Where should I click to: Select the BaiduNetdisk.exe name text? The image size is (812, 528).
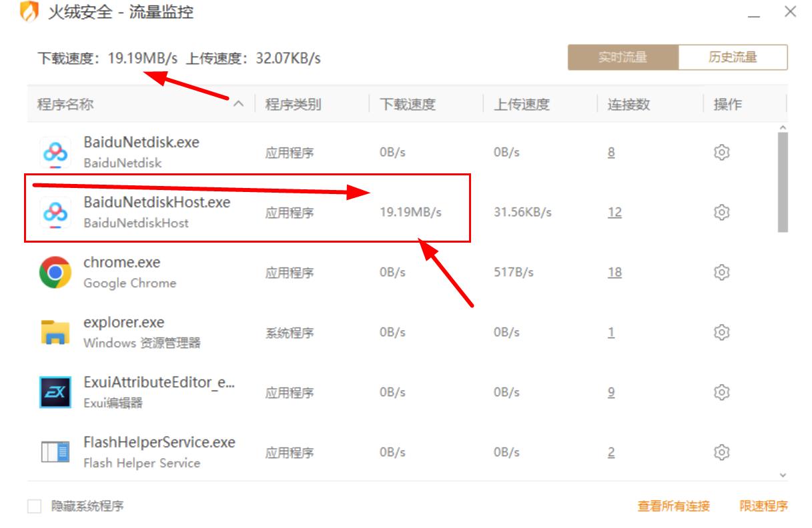click(141, 142)
